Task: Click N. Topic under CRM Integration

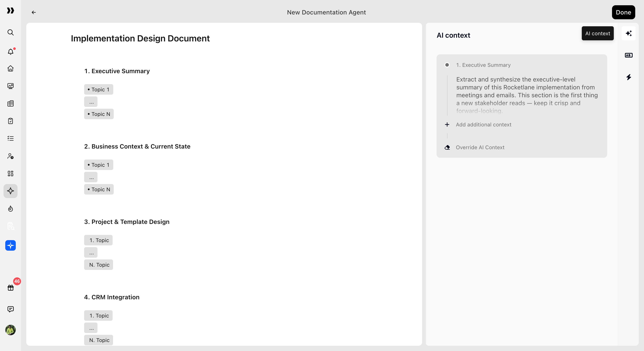Action: pyautogui.click(x=99, y=340)
